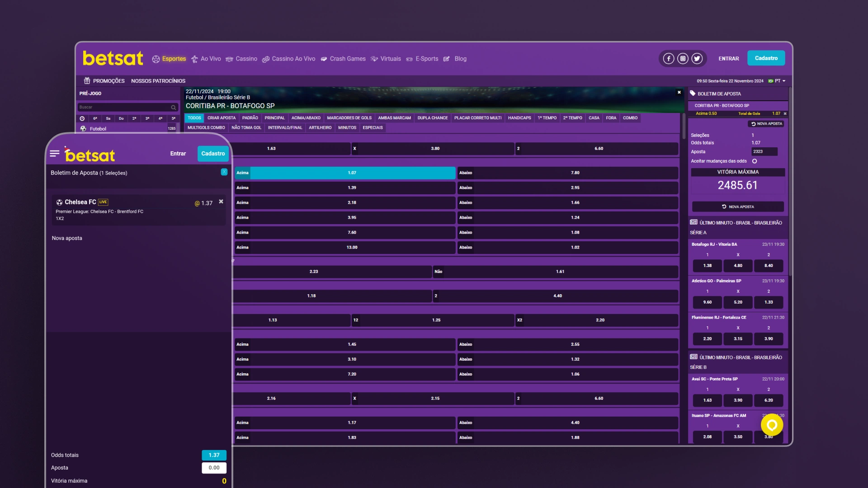Close the Coritiba PR match header banner
868x488 pixels.
679,92
